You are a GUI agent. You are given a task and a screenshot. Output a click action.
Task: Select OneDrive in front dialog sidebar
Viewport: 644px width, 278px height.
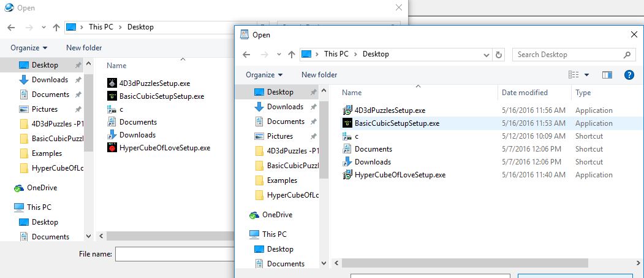(277, 215)
